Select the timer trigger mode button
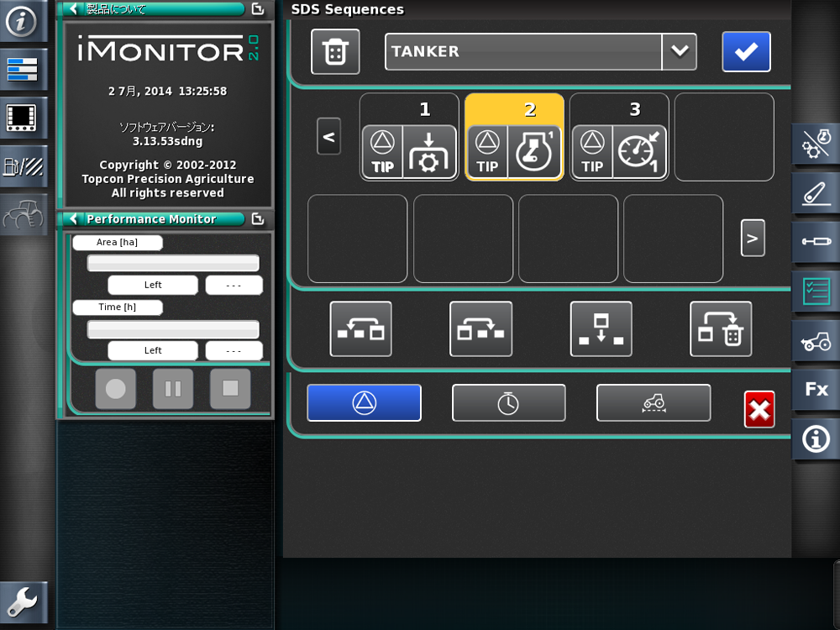This screenshot has width=840, height=630. pyautogui.click(x=509, y=403)
